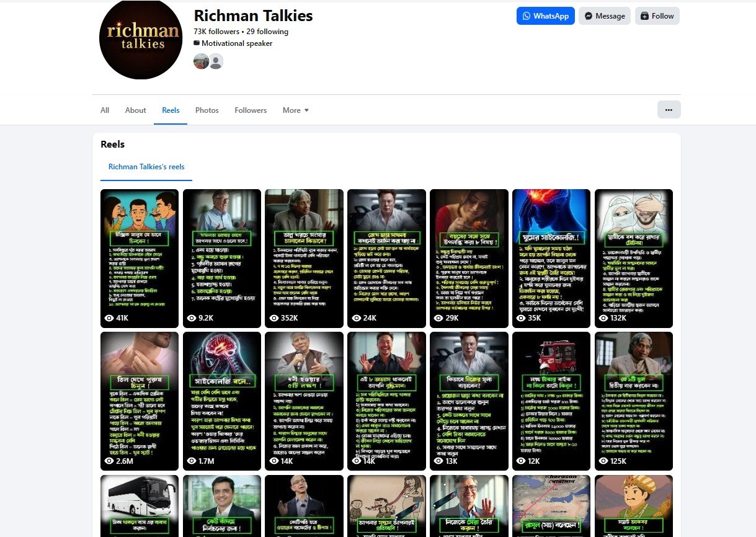Open the waving man with glasses reel
This screenshot has width=756, height=537.
click(469, 506)
